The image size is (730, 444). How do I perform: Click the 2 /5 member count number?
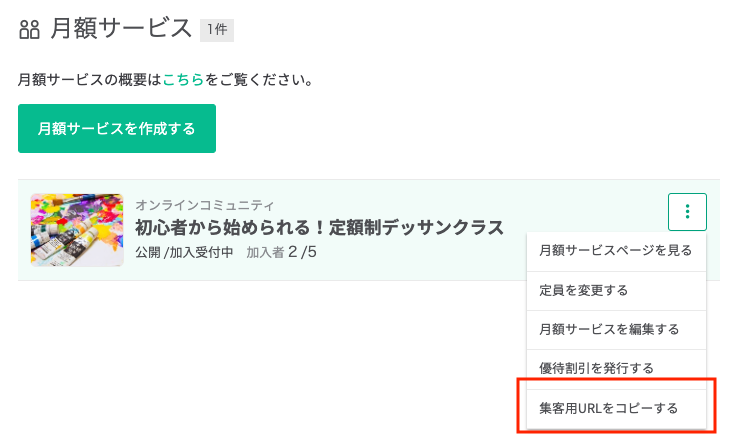[302, 252]
